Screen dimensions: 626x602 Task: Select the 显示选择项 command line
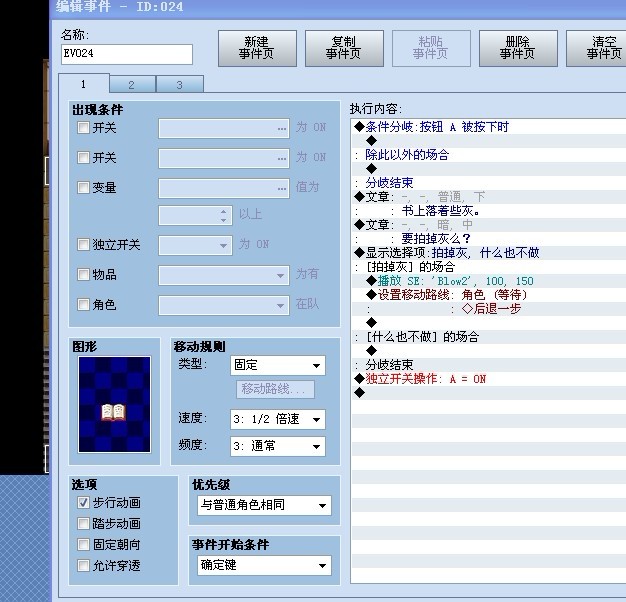489,253
